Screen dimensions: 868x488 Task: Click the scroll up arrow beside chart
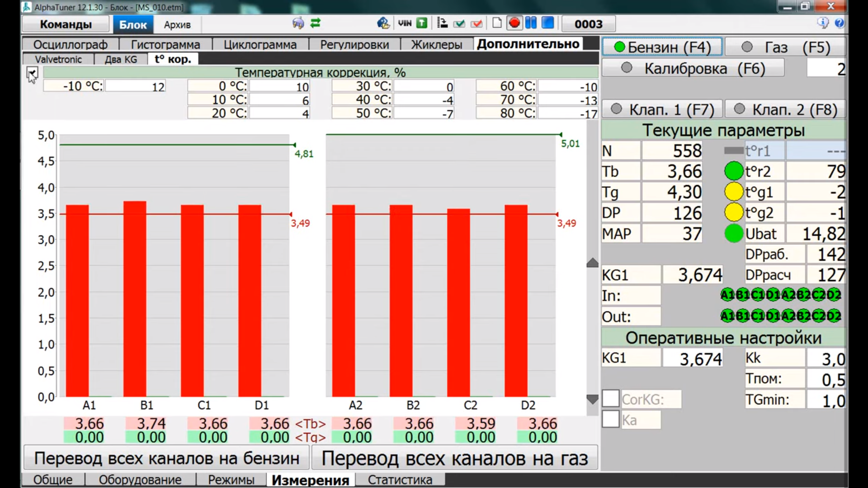(592, 263)
